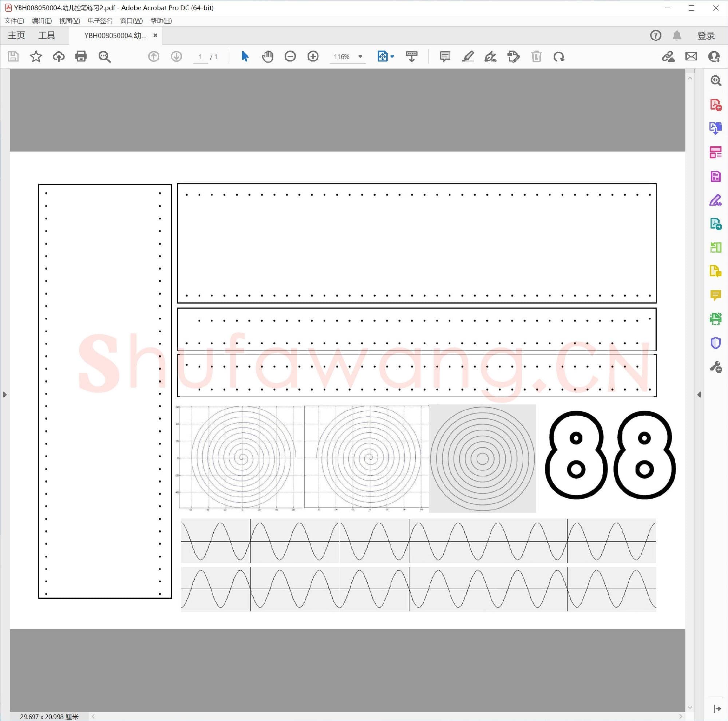This screenshot has width=728, height=721.
Task: Star this file as favorite
Action: tap(36, 56)
